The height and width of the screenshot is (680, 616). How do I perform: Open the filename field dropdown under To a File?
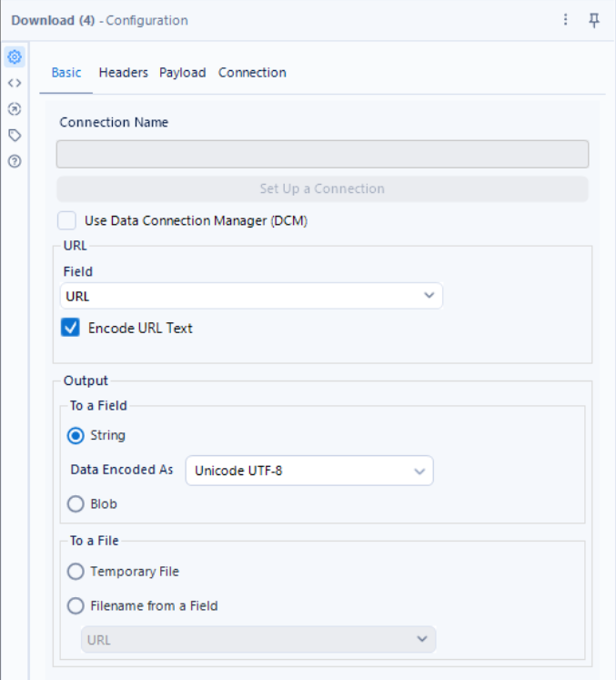pyautogui.click(x=258, y=640)
